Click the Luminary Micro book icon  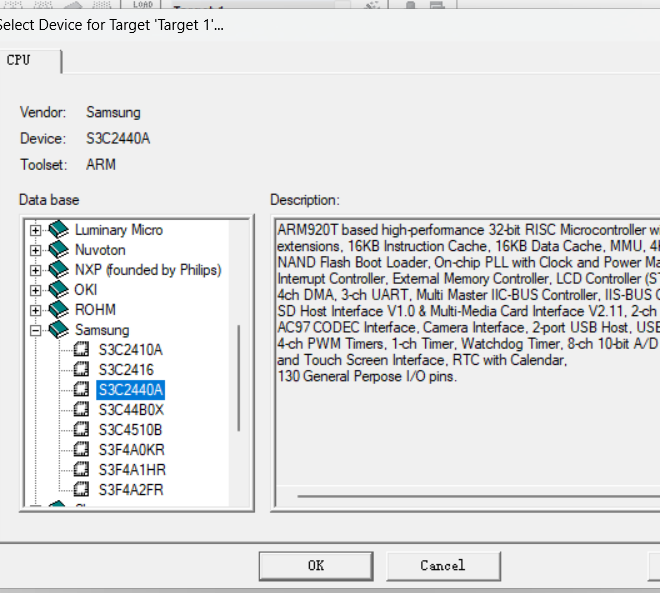[x=59, y=229]
